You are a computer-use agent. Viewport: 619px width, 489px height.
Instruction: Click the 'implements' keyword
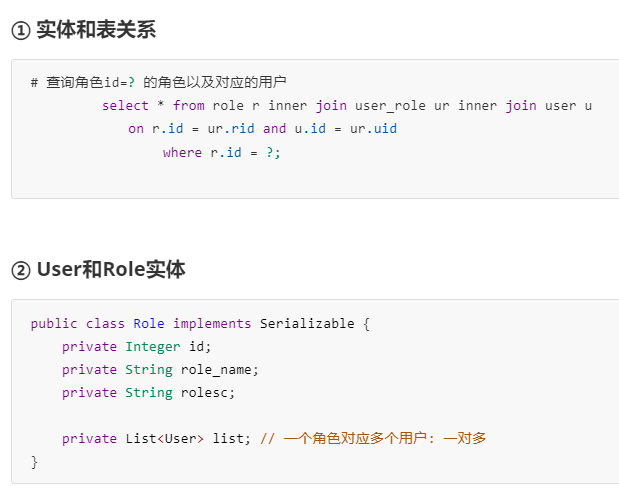212,324
